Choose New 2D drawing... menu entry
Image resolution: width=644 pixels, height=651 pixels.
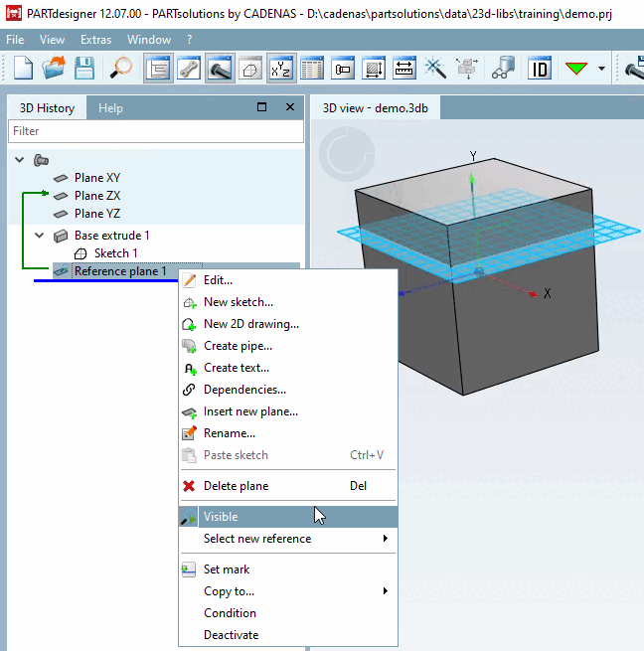pos(288,324)
